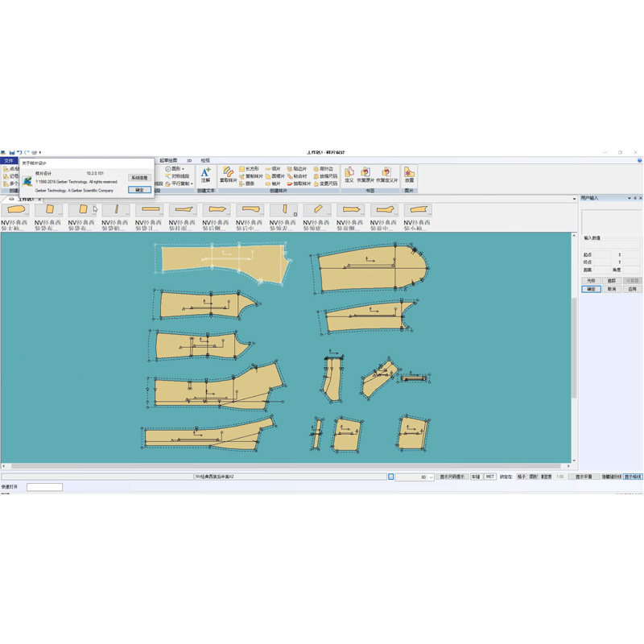Screen dimensions: 644x644
Task: Click 确定 button in about dialog
Action: [139, 190]
